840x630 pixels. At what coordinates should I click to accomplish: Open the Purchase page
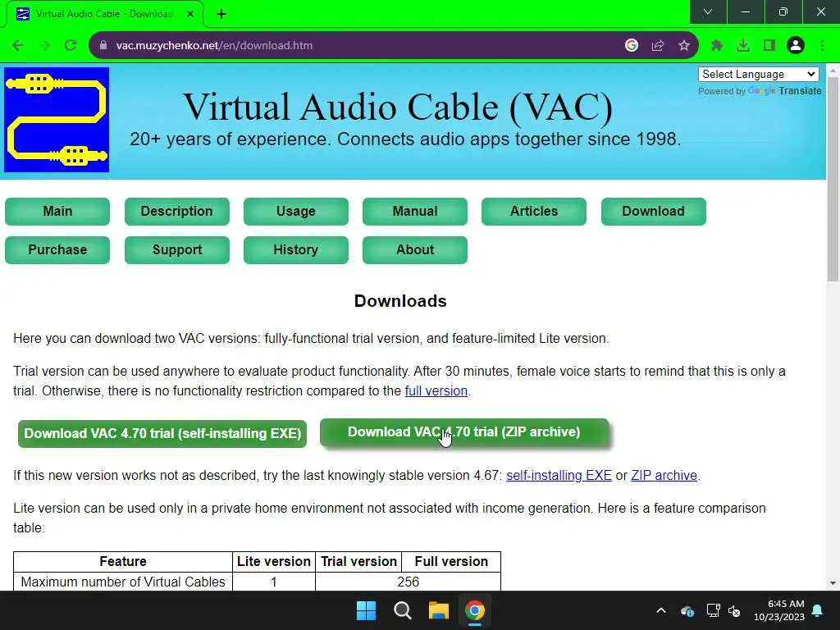tap(57, 249)
